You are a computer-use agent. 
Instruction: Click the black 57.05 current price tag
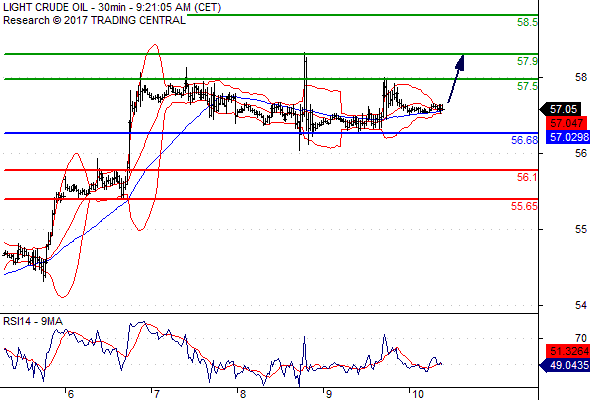click(560, 110)
